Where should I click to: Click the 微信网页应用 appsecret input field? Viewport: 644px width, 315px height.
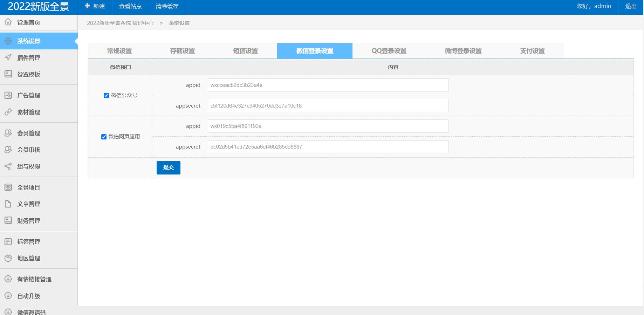328,146
